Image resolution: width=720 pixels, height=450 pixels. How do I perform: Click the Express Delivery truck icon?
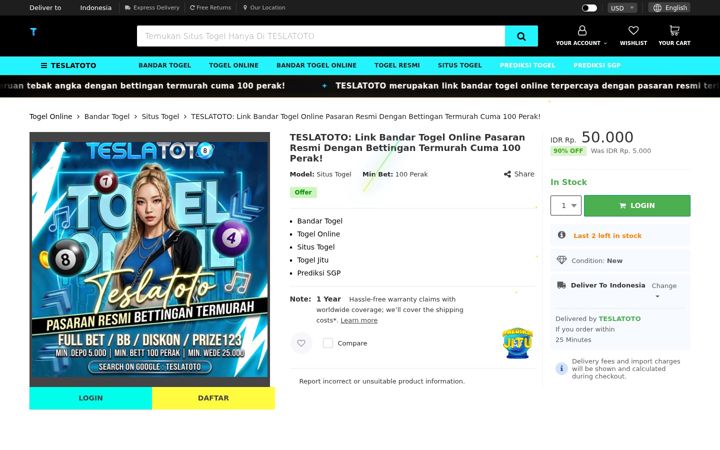click(x=128, y=8)
